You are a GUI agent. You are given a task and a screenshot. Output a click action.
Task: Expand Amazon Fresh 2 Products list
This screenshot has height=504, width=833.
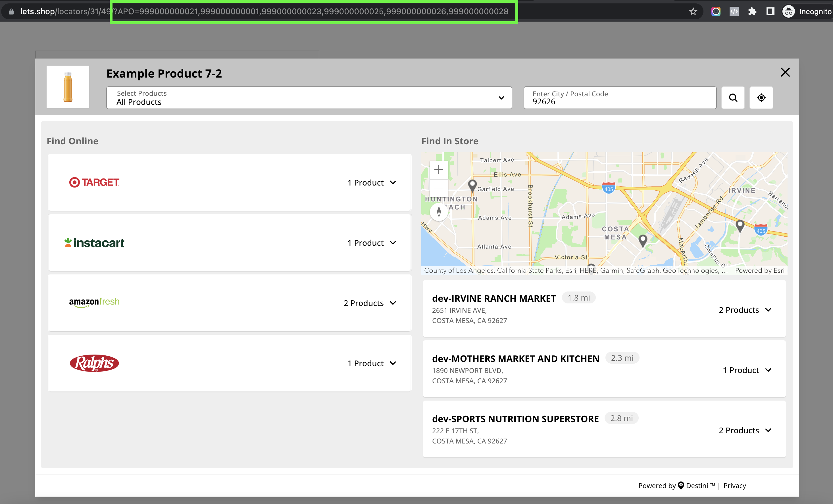point(370,303)
